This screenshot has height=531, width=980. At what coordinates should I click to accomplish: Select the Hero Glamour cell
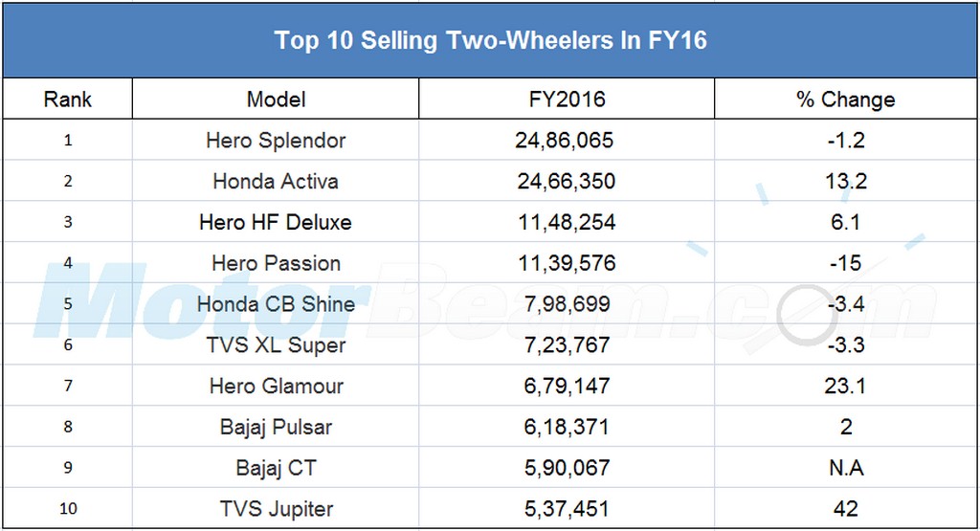pyautogui.click(x=276, y=387)
